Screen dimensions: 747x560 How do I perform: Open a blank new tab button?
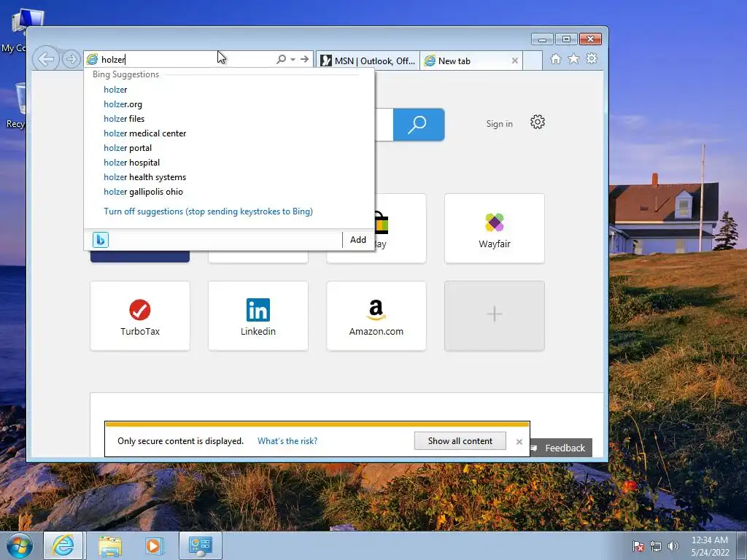(x=533, y=61)
